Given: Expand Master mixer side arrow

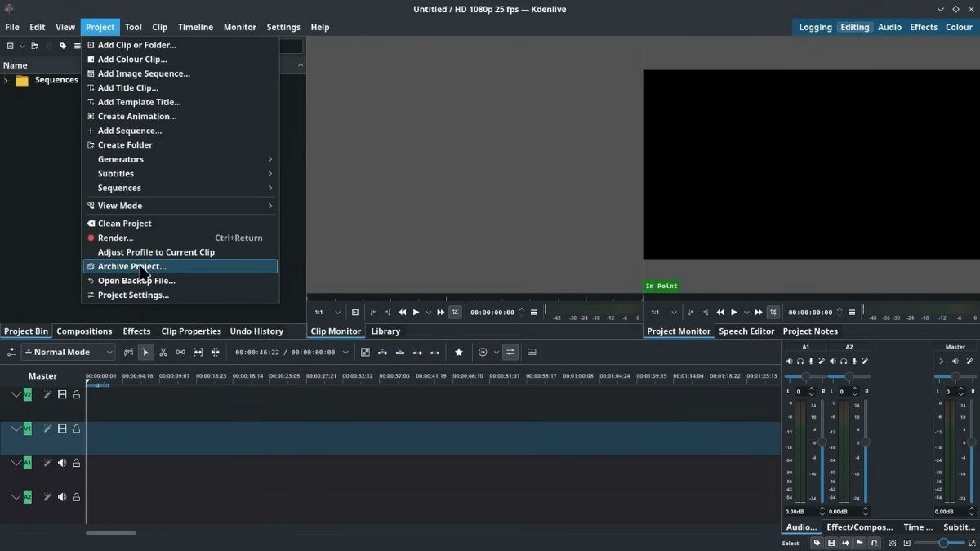Looking at the screenshot, I should coord(941,361).
